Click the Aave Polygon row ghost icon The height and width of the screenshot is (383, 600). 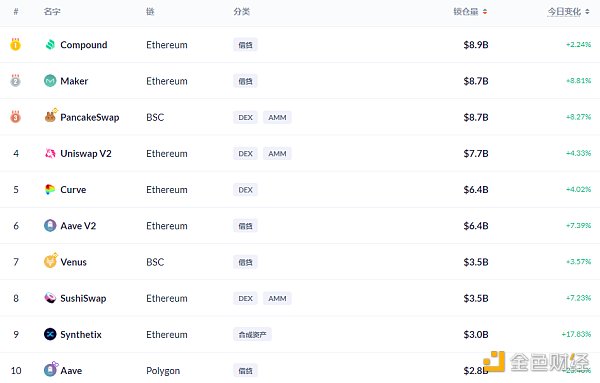tap(51, 369)
